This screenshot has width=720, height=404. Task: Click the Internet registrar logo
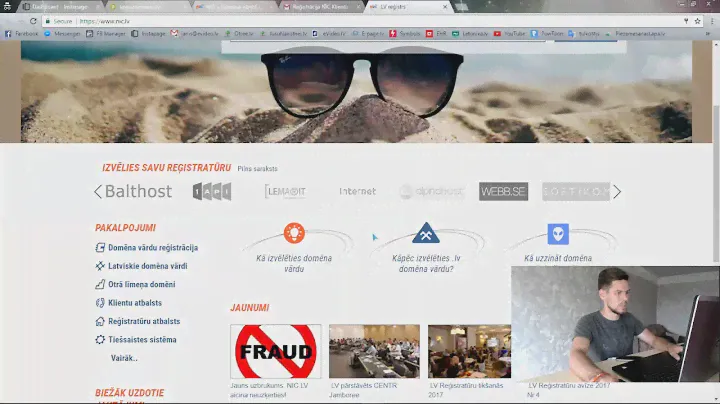pos(357,191)
